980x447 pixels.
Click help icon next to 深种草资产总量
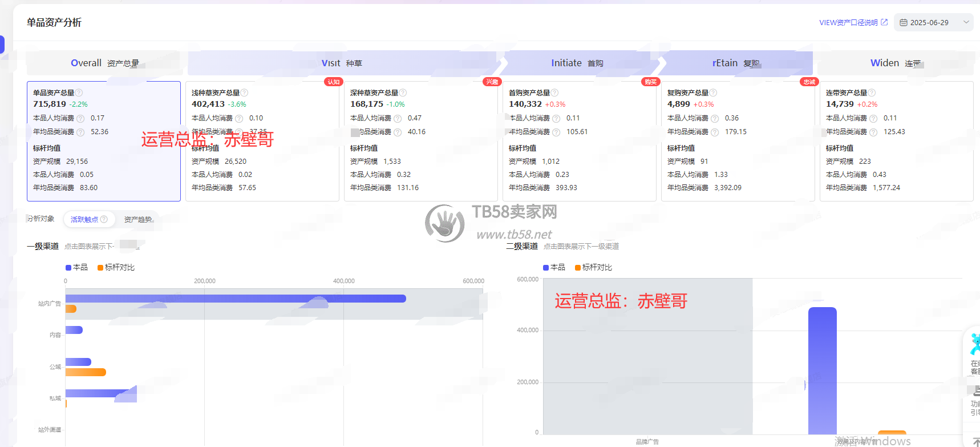(x=403, y=92)
